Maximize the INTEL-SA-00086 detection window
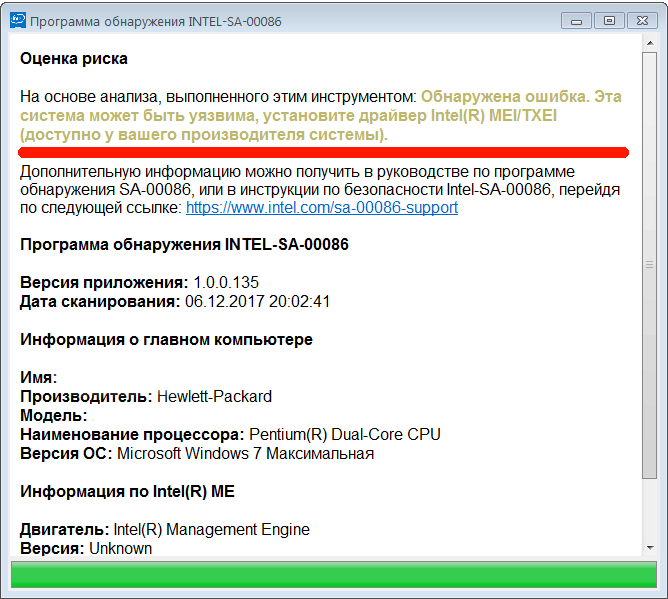Screen dimensions: 668x599 coord(609,21)
